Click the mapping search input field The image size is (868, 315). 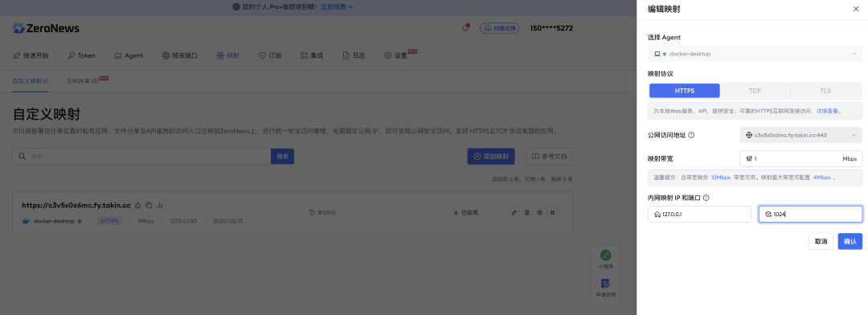pos(141,156)
